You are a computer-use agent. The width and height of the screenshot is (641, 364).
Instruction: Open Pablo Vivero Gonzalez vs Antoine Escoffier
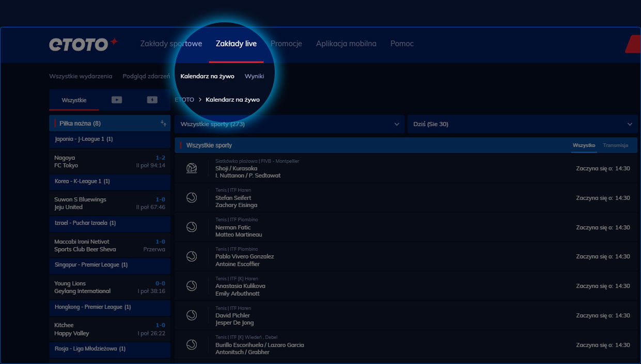click(x=406, y=257)
